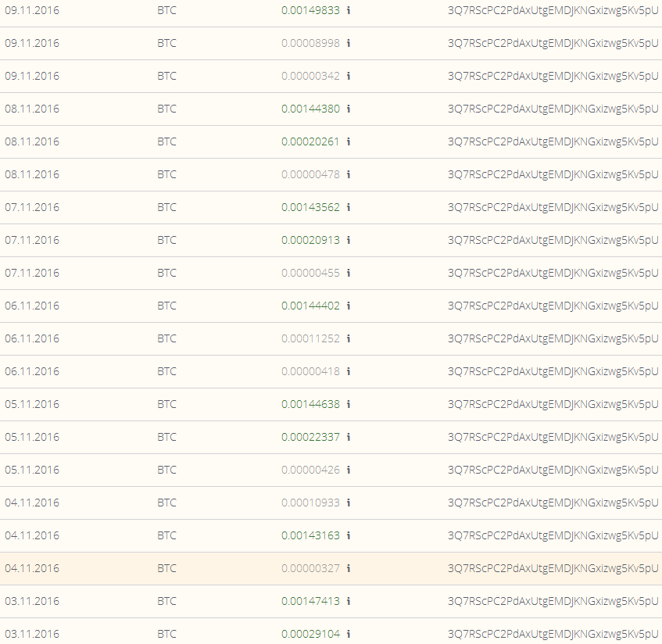View info icon next to 0.00000418
Viewport: 662px width, 644px height.
point(349,371)
